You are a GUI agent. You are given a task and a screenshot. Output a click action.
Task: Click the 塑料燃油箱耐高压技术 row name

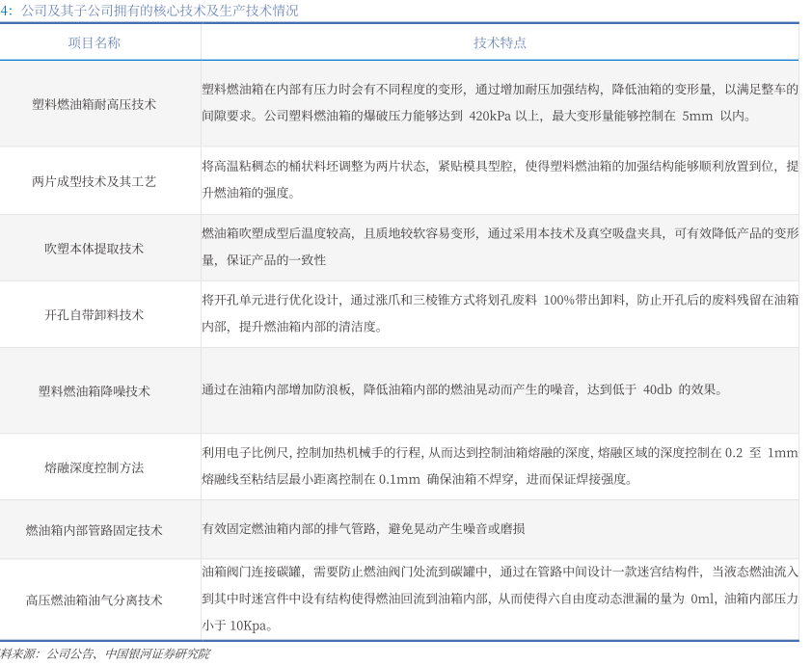click(x=95, y=103)
